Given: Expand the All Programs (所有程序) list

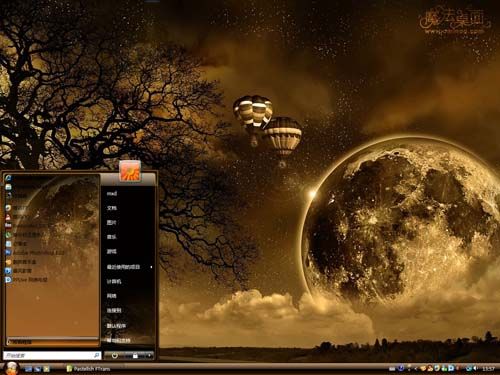Looking at the screenshot, I should 53,342.
